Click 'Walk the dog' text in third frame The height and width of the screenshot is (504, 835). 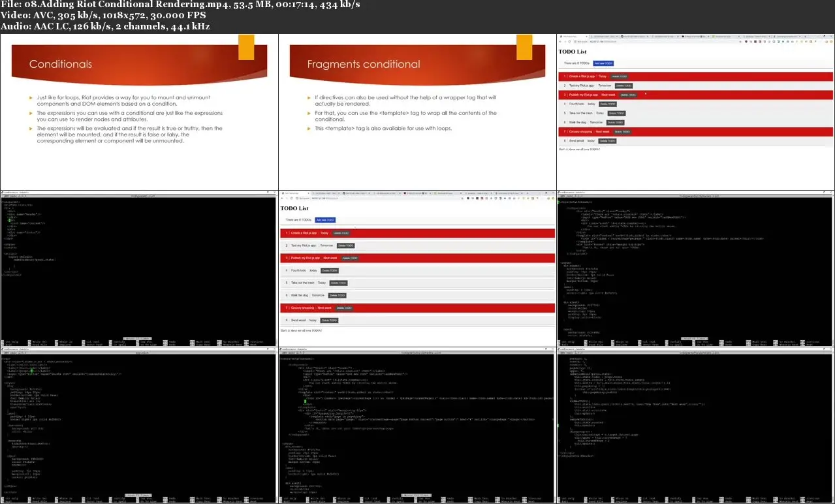point(578,122)
